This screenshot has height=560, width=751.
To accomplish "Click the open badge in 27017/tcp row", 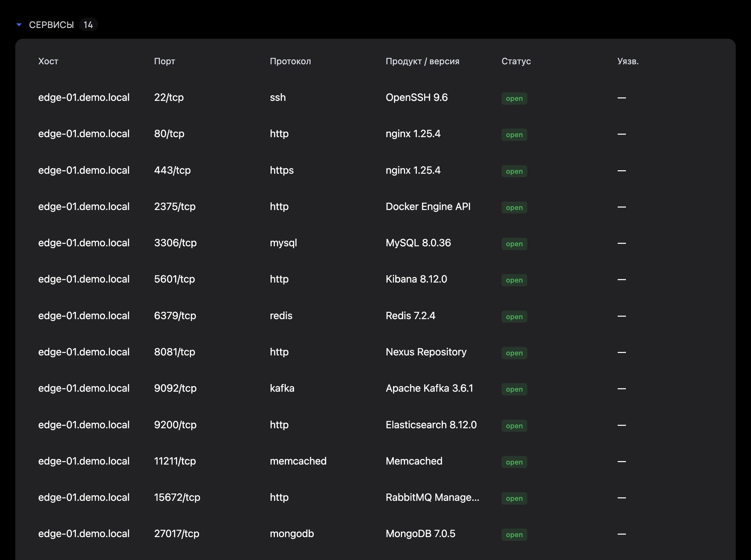I will [514, 535].
